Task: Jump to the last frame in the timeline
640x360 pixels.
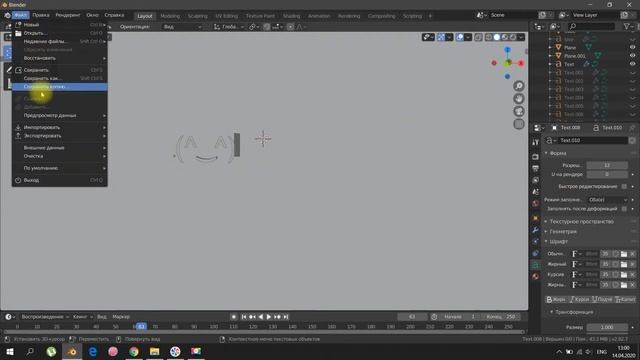Action: tap(286, 317)
